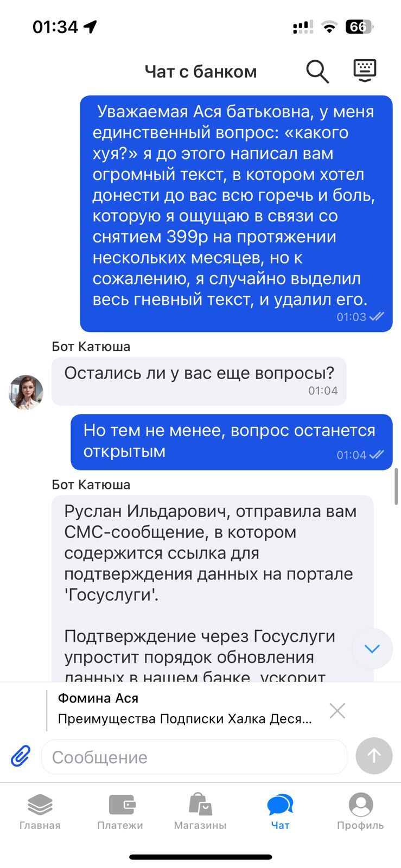The image size is (401, 868).
Task: Open search in bank chat
Action: tap(317, 71)
